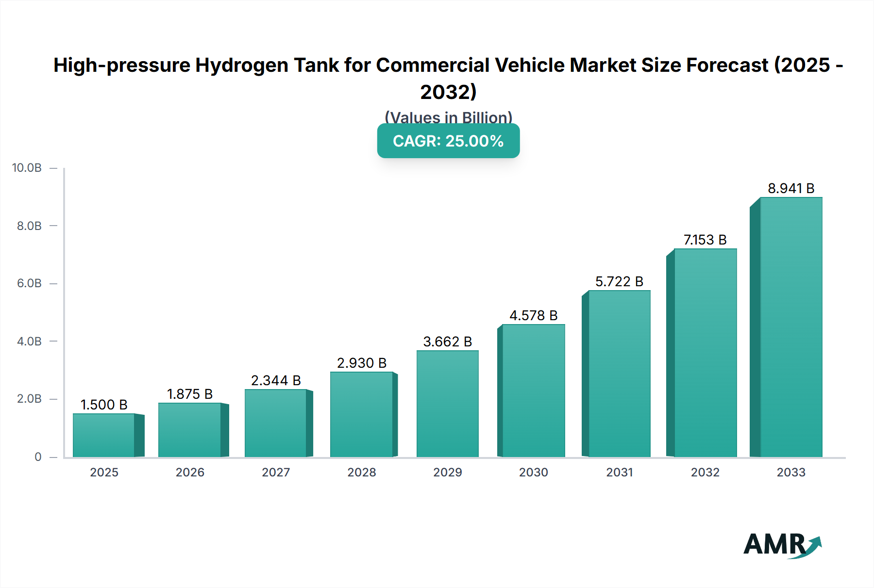Click the upward arrow in the AMR logo

pyautogui.click(x=812, y=546)
